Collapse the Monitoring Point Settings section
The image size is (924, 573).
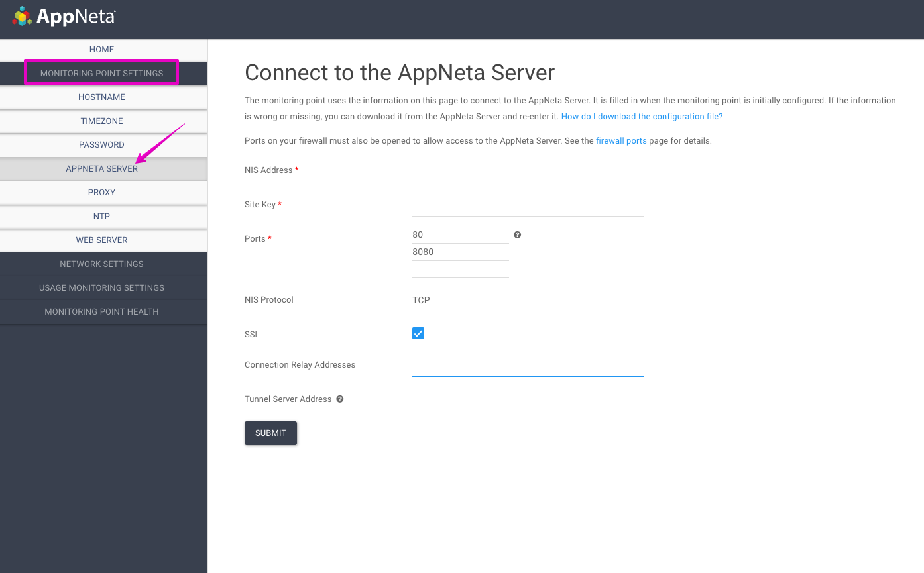[101, 73]
